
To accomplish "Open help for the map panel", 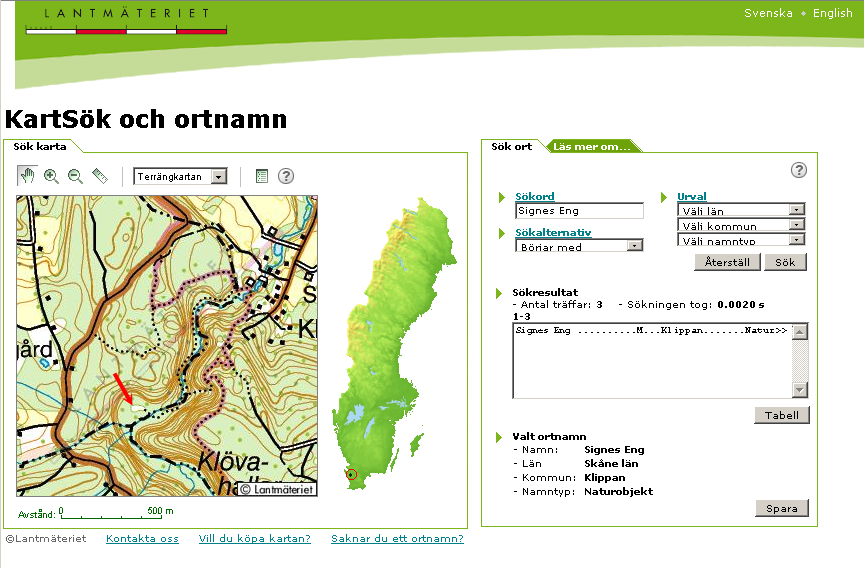I will [286, 176].
